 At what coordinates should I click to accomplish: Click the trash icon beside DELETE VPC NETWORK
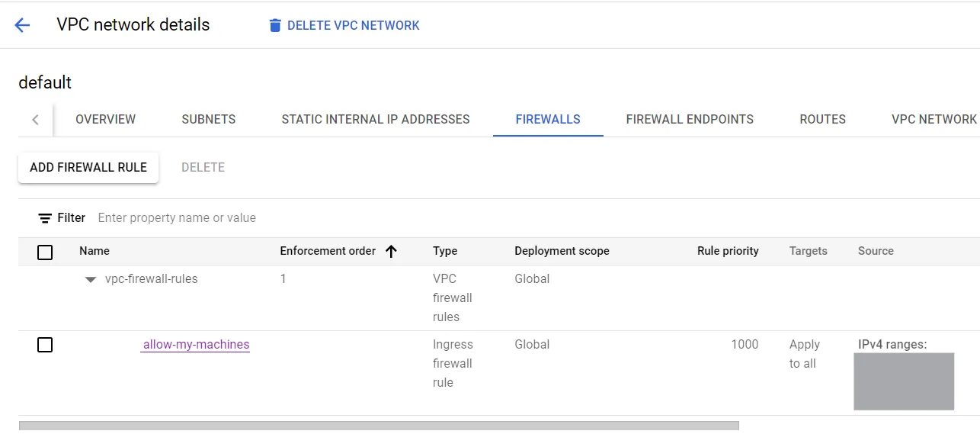click(x=274, y=25)
